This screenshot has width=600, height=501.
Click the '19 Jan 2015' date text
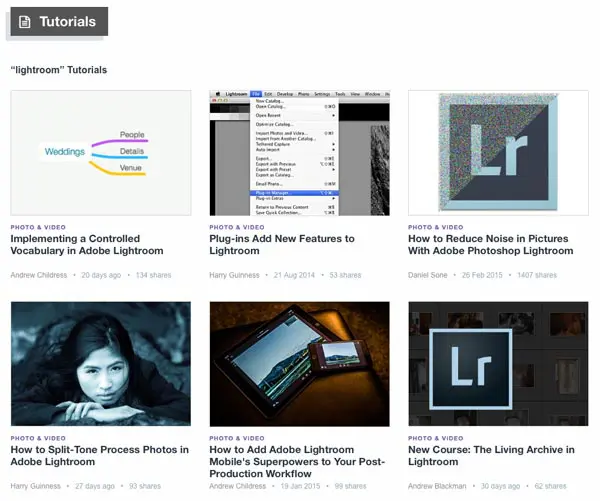(x=300, y=486)
